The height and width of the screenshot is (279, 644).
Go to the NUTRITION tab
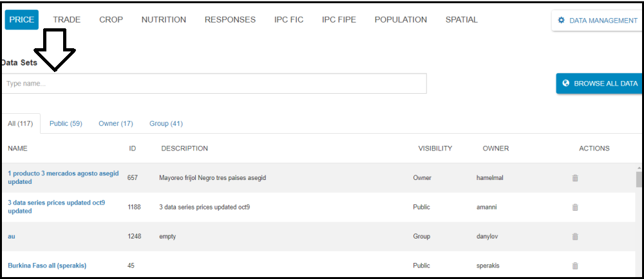(164, 20)
